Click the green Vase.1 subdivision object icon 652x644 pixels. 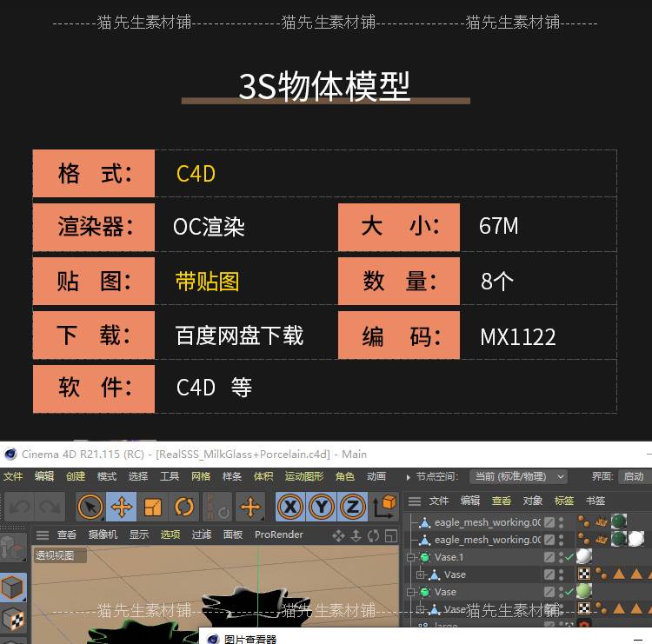425,557
